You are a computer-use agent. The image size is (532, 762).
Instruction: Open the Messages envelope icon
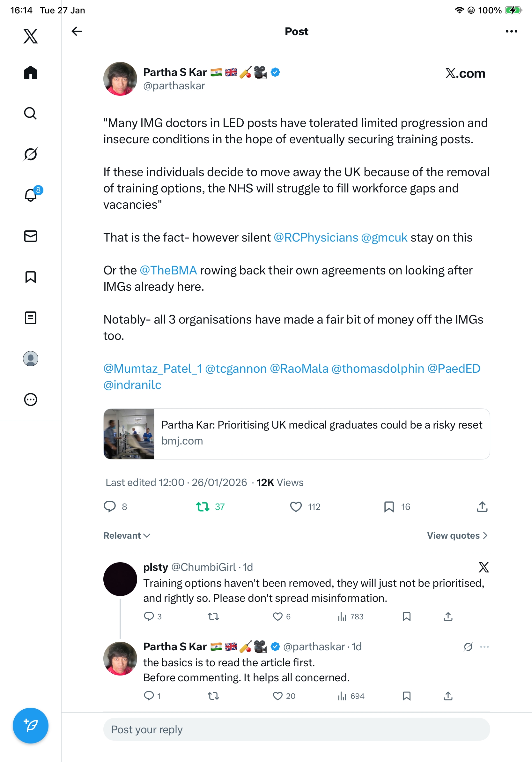[x=31, y=236]
